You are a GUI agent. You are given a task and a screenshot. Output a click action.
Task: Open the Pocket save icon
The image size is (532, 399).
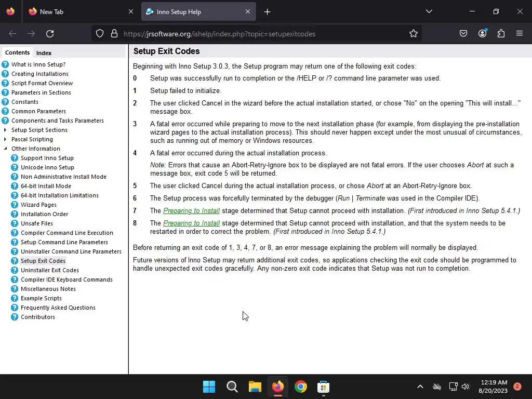[463, 34]
